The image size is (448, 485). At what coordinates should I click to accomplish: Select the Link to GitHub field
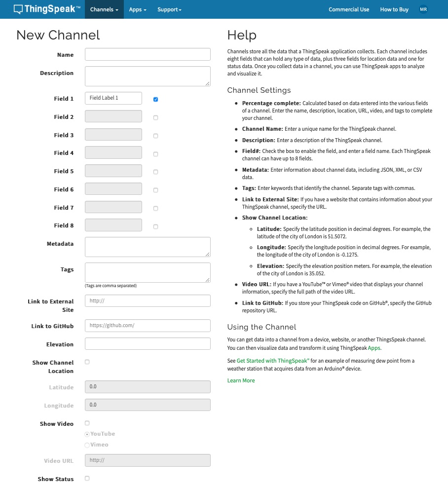148,326
